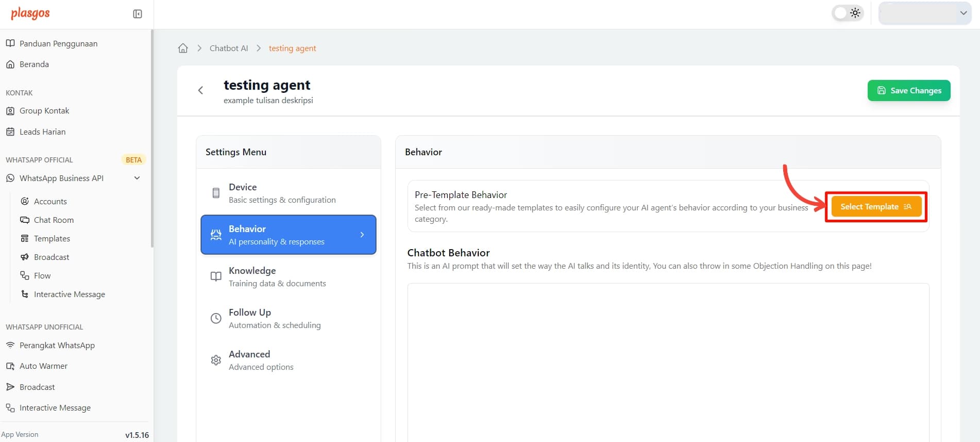
Task: Click the Leads Harian calendar icon
Action: point(10,132)
